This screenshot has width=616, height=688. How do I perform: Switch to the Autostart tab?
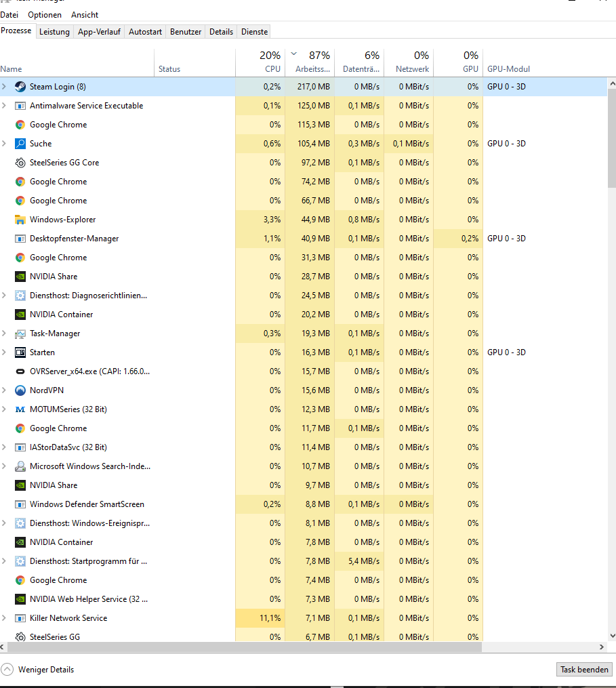click(x=145, y=32)
